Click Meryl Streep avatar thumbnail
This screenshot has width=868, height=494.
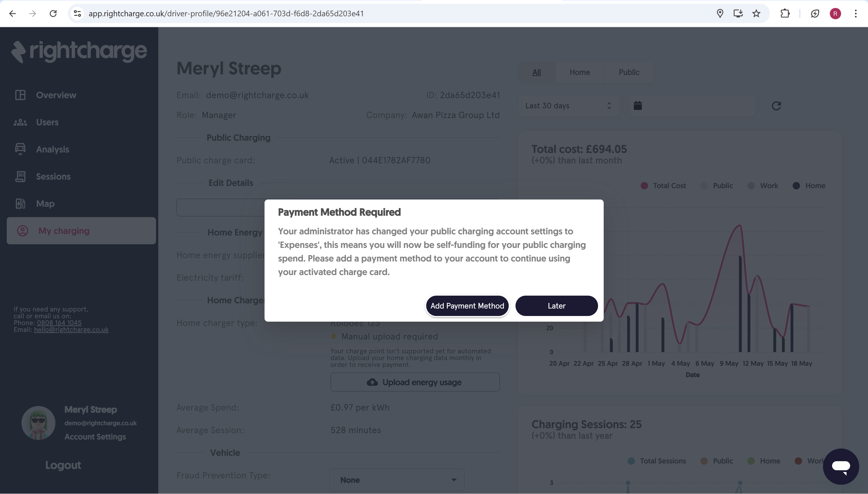(38, 423)
